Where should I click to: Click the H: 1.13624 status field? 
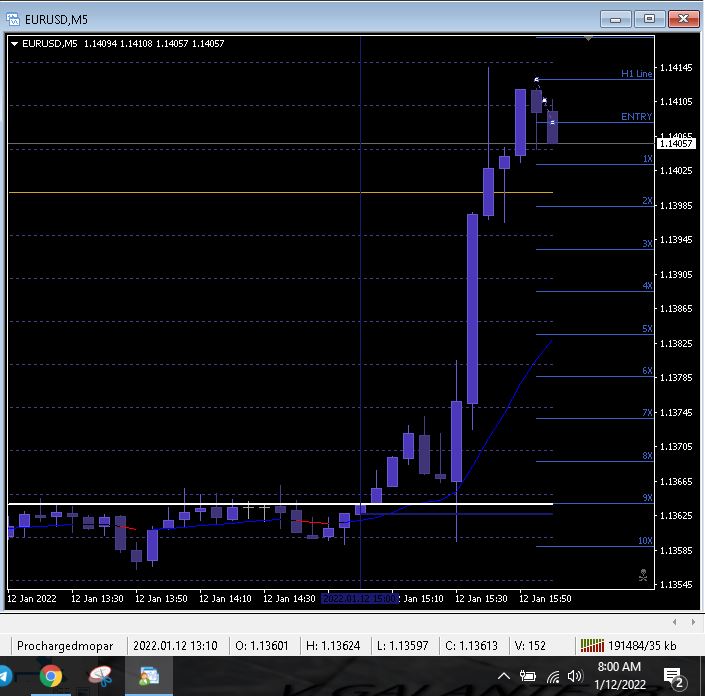pyautogui.click(x=333, y=646)
